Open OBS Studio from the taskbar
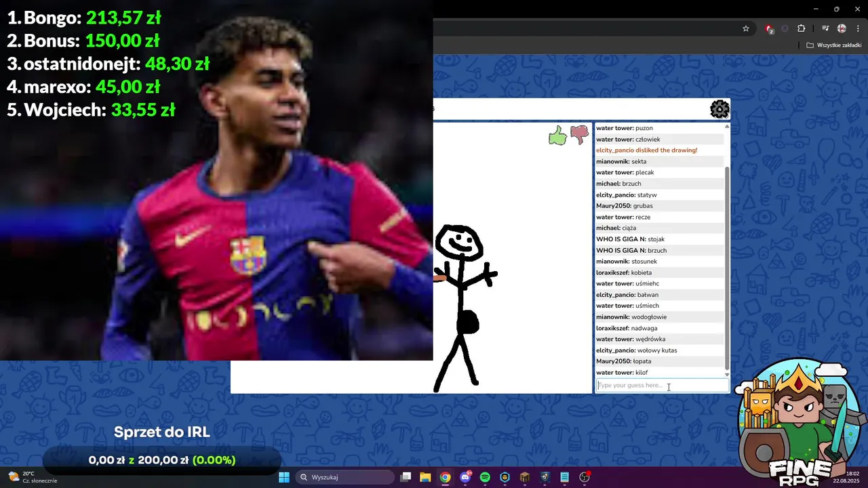The width and height of the screenshot is (868, 488). (585, 477)
